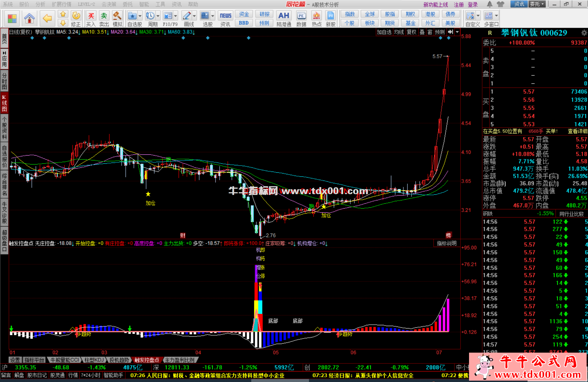This screenshot has width=588, height=382.
Task: Open the 委托 dropdown in title bar
Action: pyautogui.click(x=537, y=4)
